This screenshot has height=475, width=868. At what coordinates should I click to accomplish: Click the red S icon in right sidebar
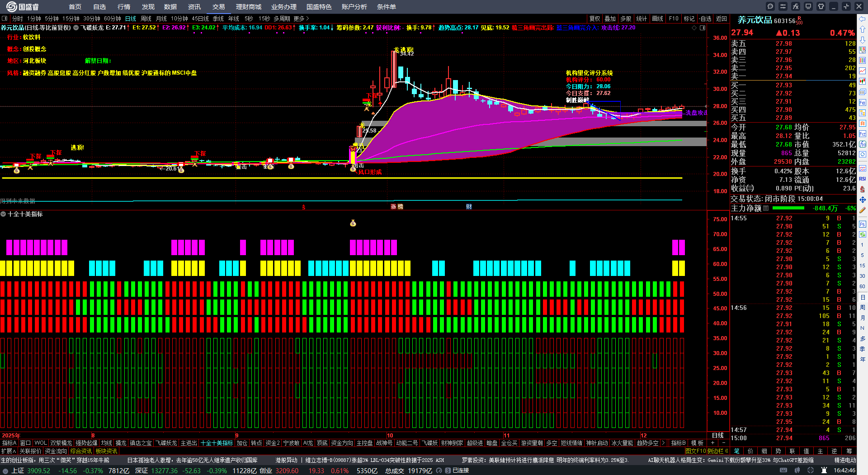coord(863,189)
